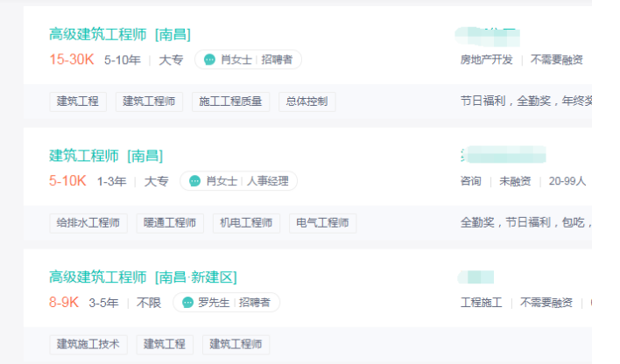Select the 暖通工程师 tag
Image resolution: width=620 pixels, height=364 pixels.
pyautogui.click(x=170, y=223)
